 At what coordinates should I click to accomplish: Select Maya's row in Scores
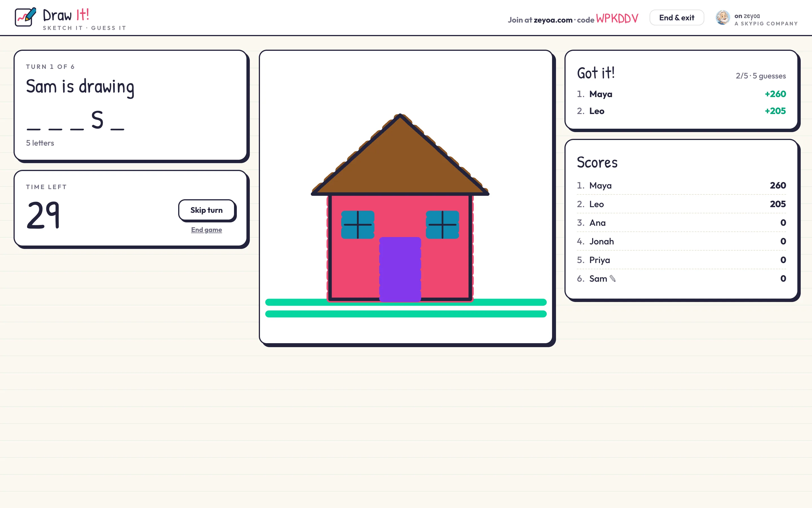click(x=681, y=185)
